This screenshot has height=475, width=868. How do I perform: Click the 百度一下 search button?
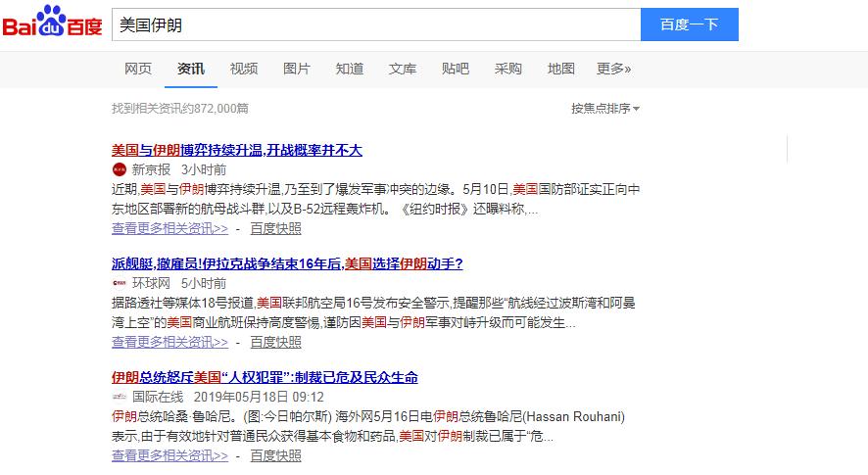click(689, 24)
